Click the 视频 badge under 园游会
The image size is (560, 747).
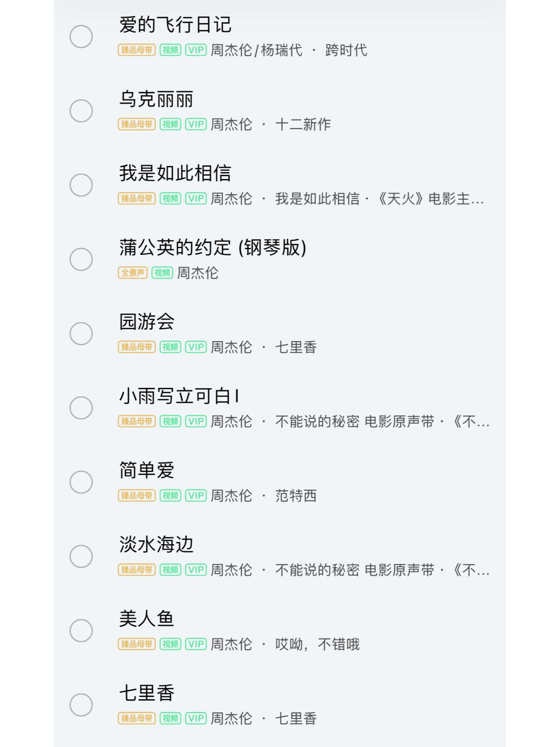(170, 347)
